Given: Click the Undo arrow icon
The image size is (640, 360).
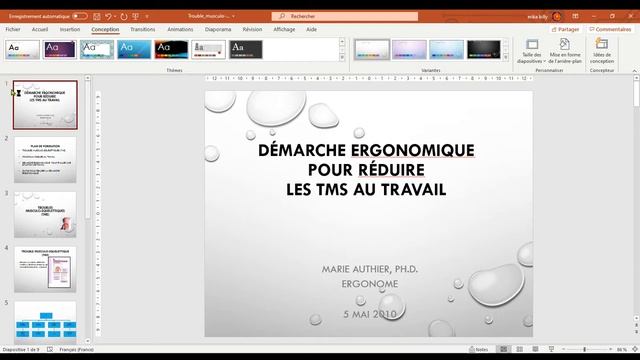Looking at the screenshot, I should (108, 16).
